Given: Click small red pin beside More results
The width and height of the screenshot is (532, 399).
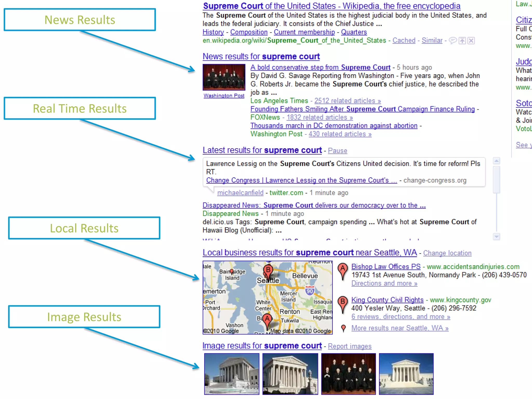Looking at the screenshot, I should click(x=343, y=328).
